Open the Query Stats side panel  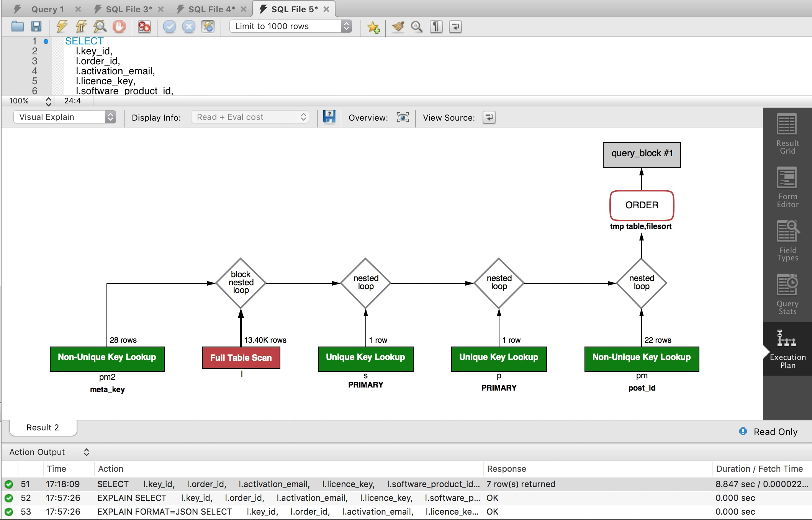click(x=787, y=294)
